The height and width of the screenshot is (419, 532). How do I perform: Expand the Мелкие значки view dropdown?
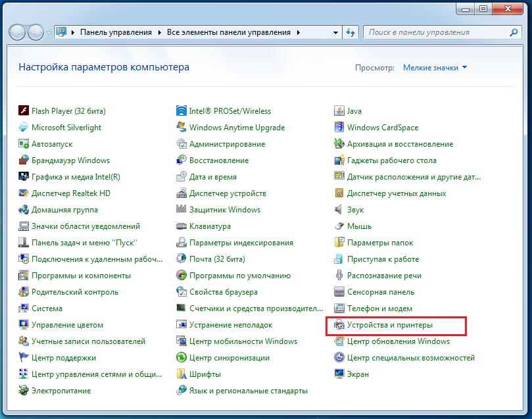click(435, 68)
